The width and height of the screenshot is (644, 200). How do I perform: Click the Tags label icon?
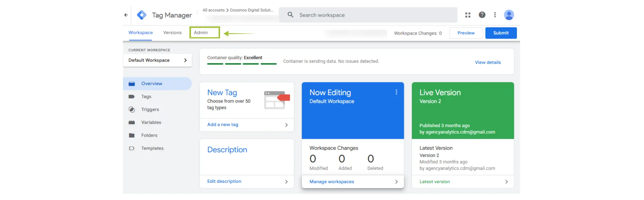(132, 97)
